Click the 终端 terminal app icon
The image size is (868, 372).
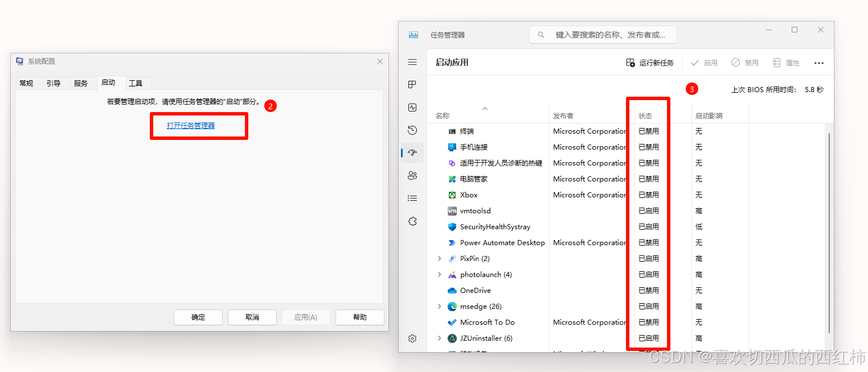coord(452,131)
